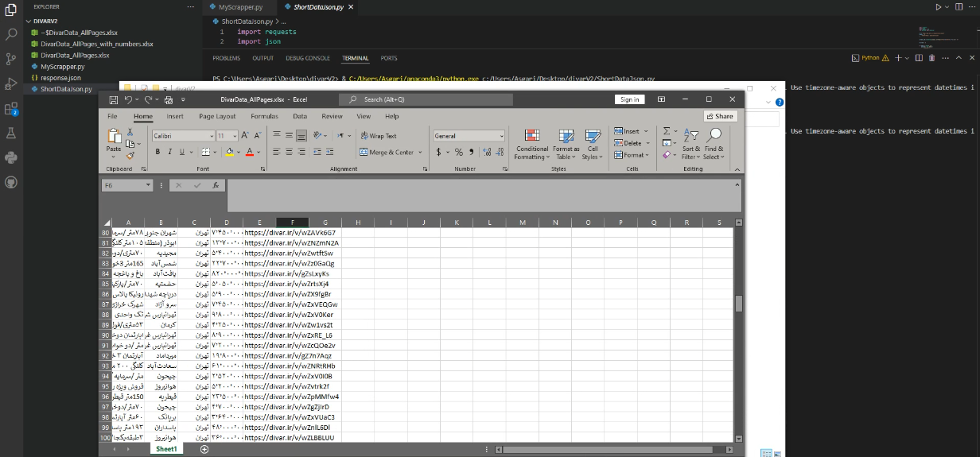This screenshot has height=457, width=980.
Task: Open Conditional Formatting in Styles group
Action: 532,144
